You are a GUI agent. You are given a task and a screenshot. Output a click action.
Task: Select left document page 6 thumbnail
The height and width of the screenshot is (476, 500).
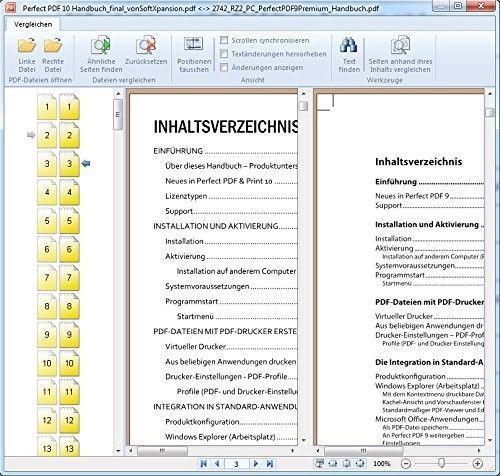[x=47, y=249]
